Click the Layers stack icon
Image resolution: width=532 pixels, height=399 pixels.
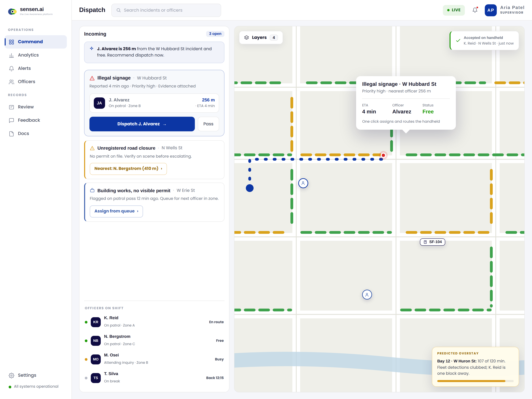point(247,38)
